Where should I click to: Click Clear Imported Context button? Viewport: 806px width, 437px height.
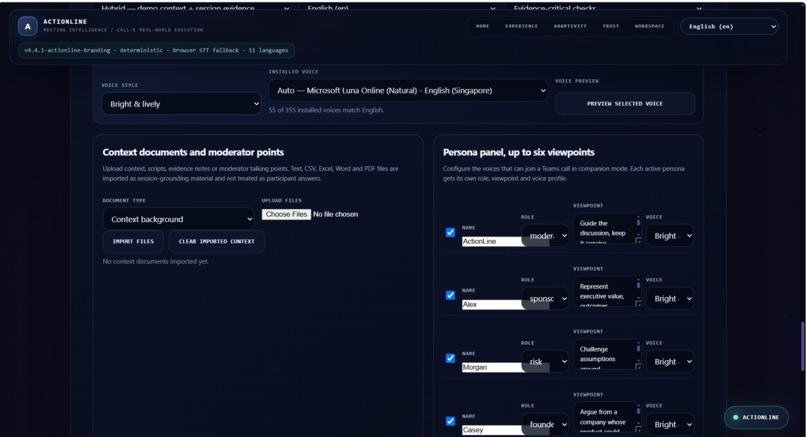coord(216,242)
